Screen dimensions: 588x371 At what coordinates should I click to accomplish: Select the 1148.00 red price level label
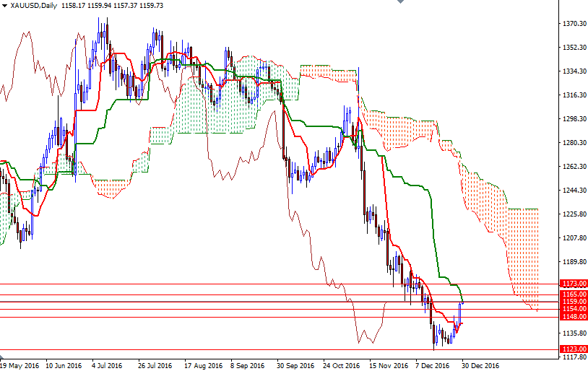574,317
